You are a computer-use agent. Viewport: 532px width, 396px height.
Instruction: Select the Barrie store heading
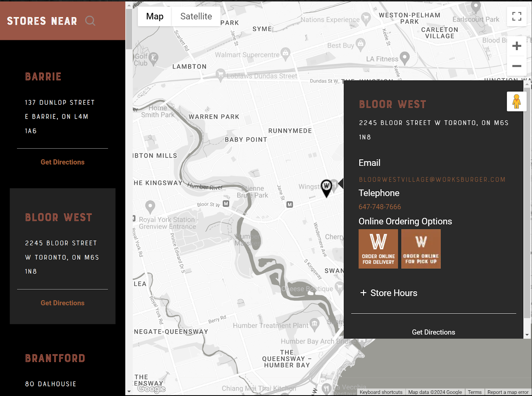[43, 77]
